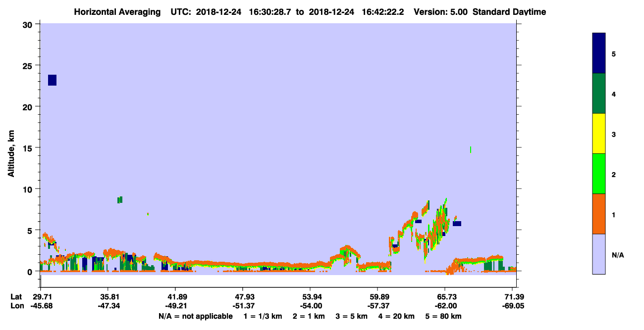644x330 pixels.
Task: Click the color bar label '5'
Action: [x=614, y=53]
